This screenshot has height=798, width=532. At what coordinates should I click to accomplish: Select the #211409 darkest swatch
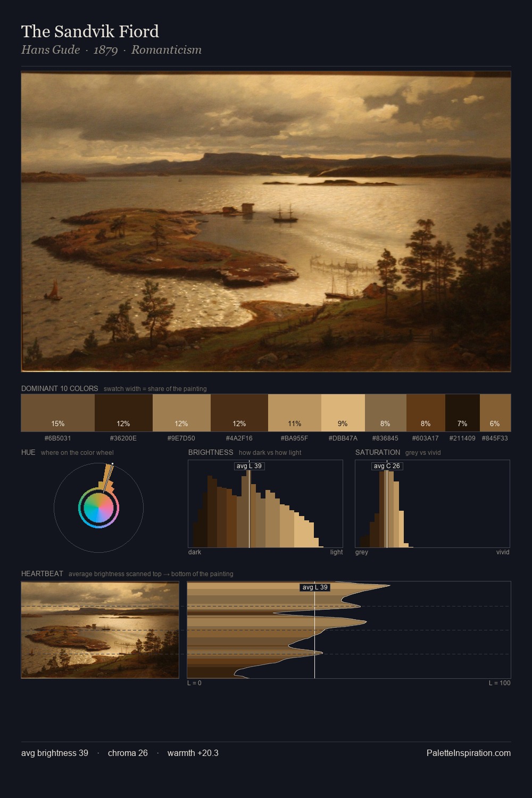point(462,413)
